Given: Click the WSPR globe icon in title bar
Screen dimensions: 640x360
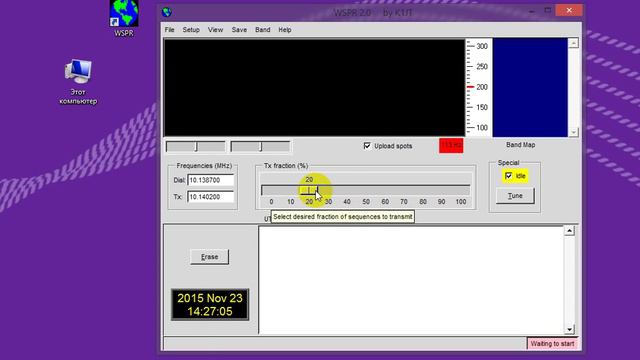Looking at the screenshot, I should tap(166, 12).
